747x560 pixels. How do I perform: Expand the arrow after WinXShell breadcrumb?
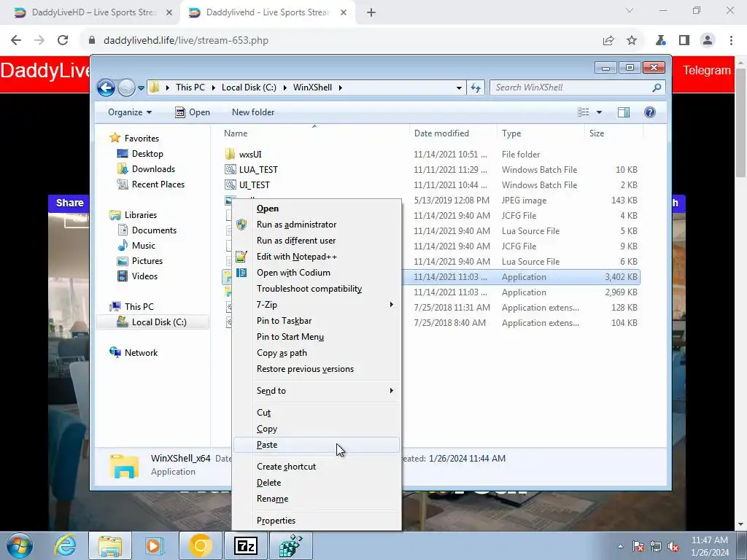pos(340,88)
